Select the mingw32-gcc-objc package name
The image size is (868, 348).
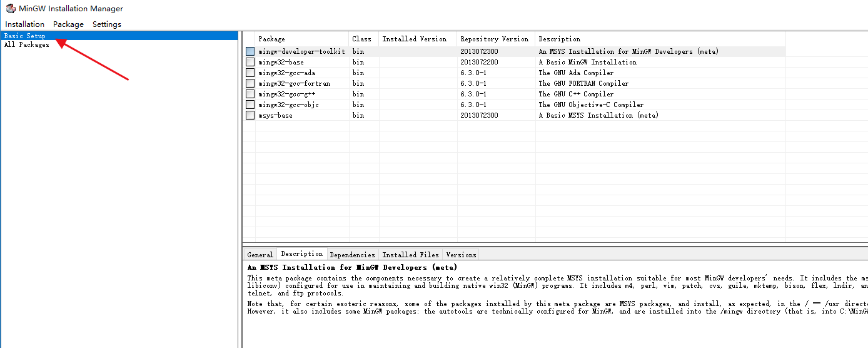pyautogui.click(x=289, y=105)
